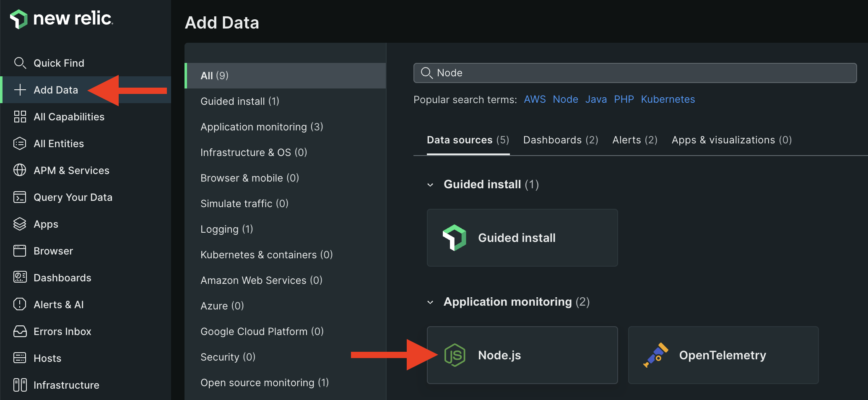Click the Node.js logo icon
This screenshot has width=868, height=400.
pos(455,355)
